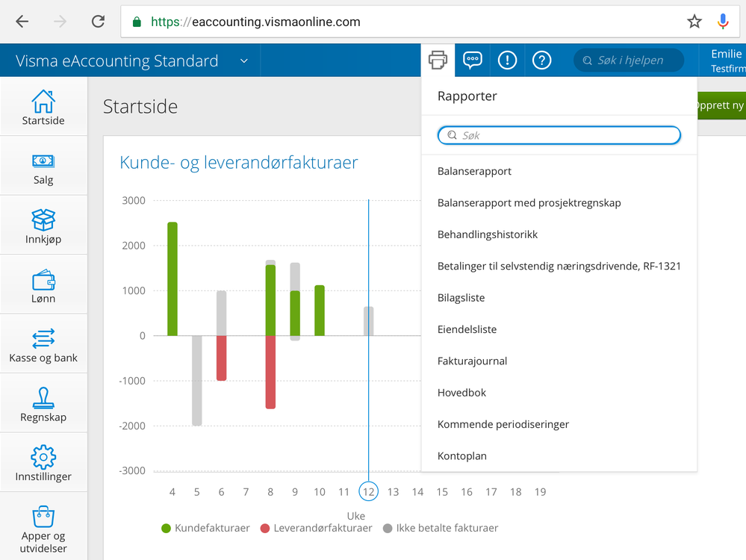Click the green bar for week 10
This screenshot has width=746, height=560.
pos(320,311)
